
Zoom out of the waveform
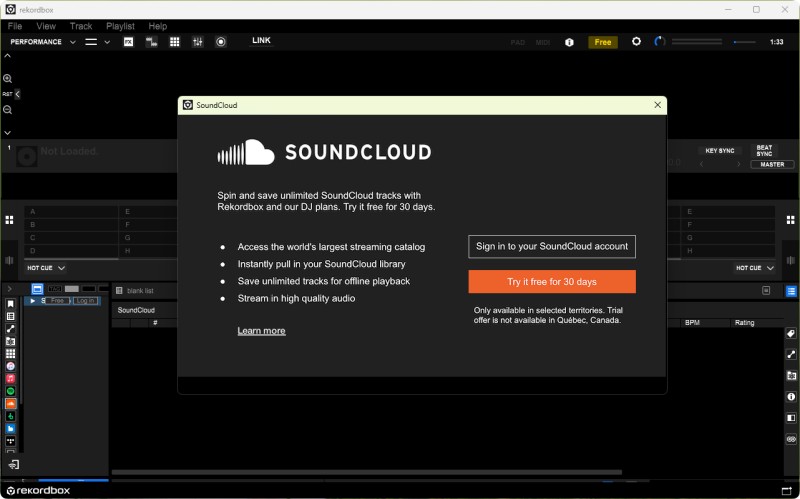tap(8, 110)
